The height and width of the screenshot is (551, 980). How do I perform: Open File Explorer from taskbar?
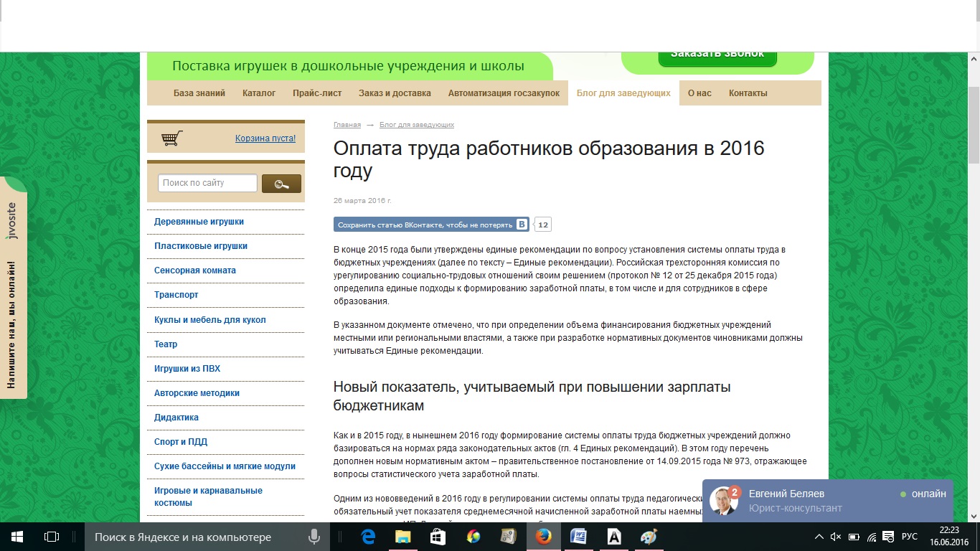(403, 537)
